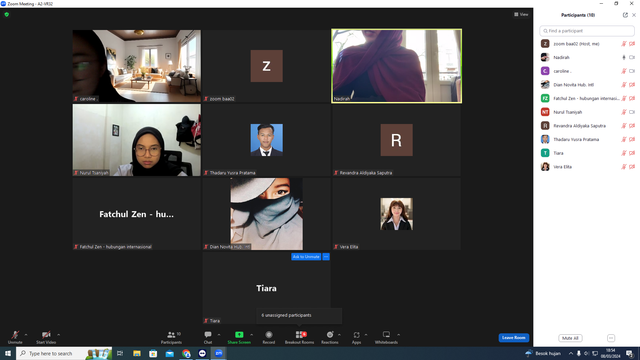Open the Chat panel
Image resolution: width=640 pixels, height=360 pixels.
[208, 337]
